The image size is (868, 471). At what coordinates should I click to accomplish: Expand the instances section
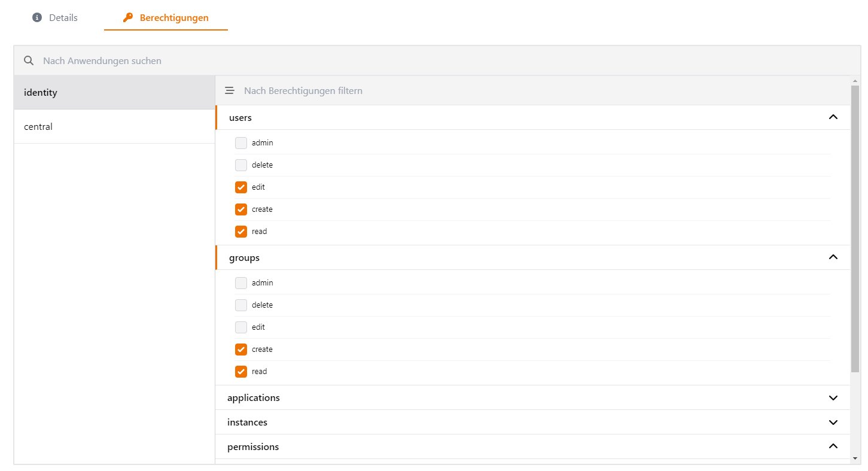click(833, 423)
